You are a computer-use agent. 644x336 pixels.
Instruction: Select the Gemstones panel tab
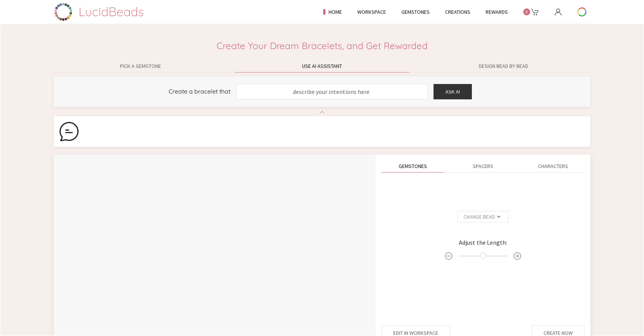pyautogui.click(x=413, y=166)
